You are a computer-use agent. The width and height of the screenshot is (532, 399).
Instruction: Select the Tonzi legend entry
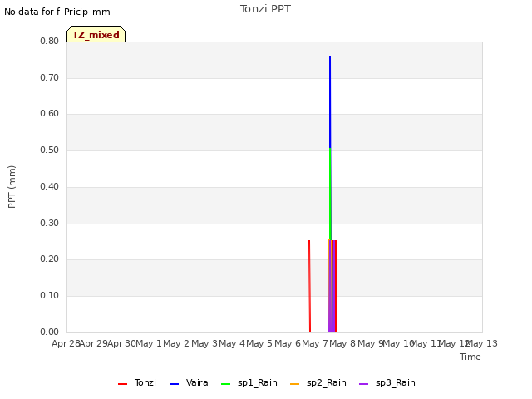click(x=137, y=382)
